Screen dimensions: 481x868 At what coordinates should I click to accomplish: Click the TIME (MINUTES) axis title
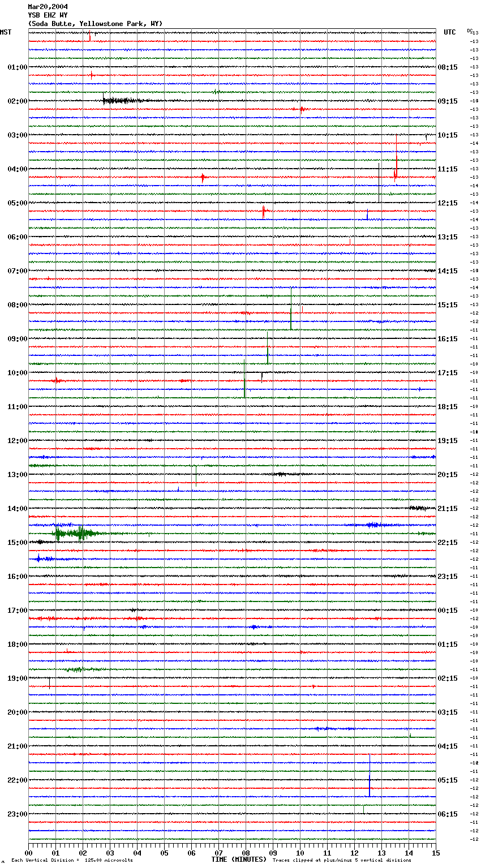point(239,860)
